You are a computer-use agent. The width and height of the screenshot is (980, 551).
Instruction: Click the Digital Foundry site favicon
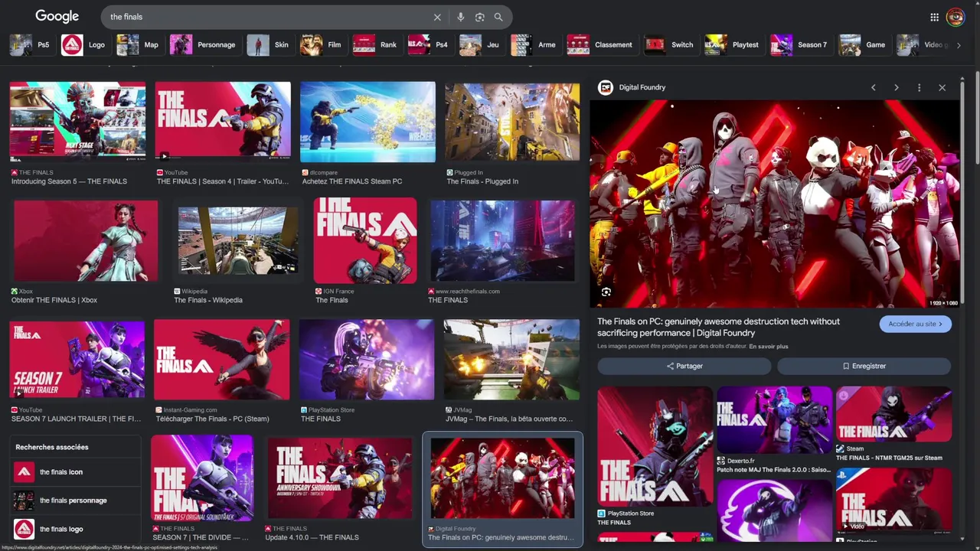point(605,87)
